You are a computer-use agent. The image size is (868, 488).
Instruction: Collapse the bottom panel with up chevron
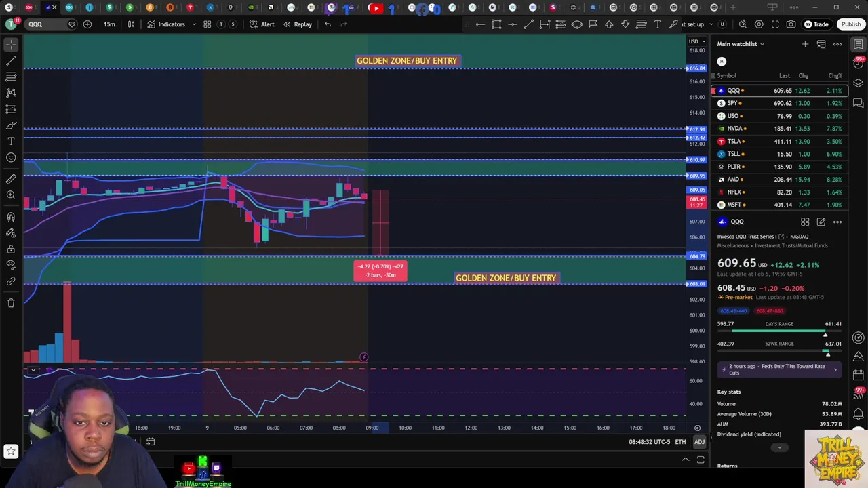pos(685,460)
